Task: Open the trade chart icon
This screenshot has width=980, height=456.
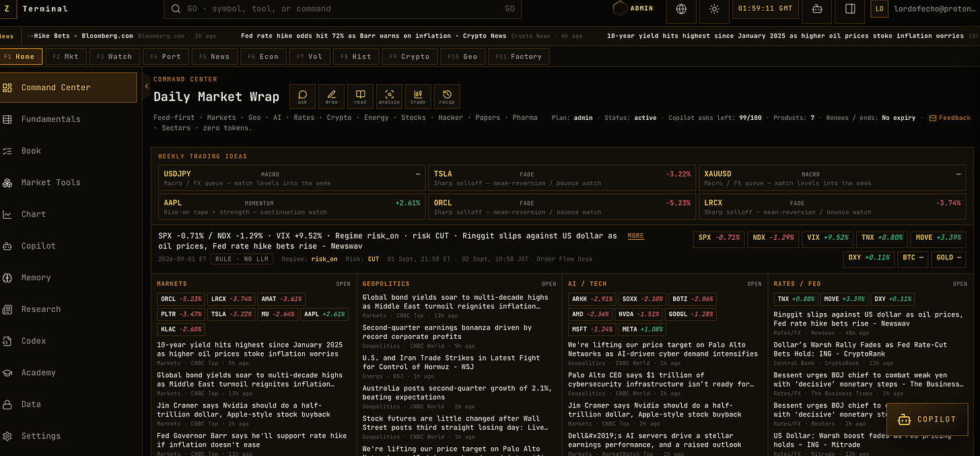Action: click(x=418, y=96)
